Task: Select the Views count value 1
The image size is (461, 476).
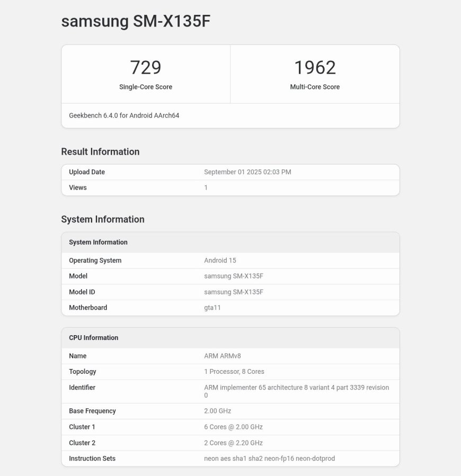Action: point(206,187)
